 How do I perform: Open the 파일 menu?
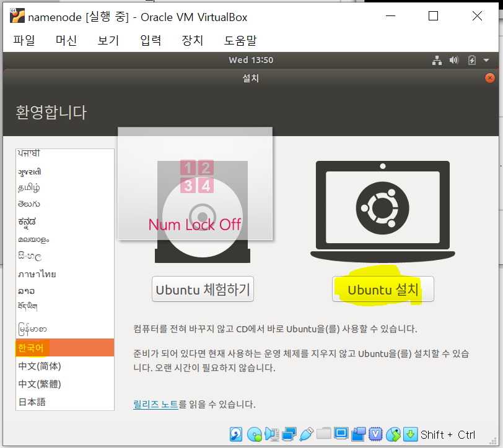coord(24,41)
